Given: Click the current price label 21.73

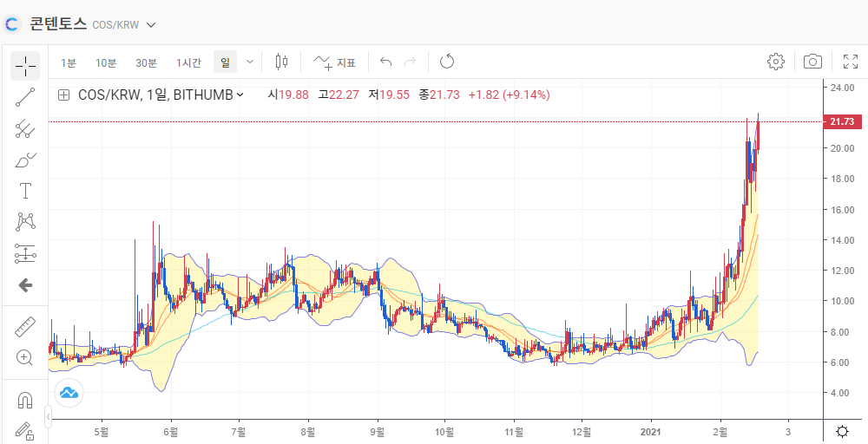Looking at the screenshot, I should click(843, 121).
